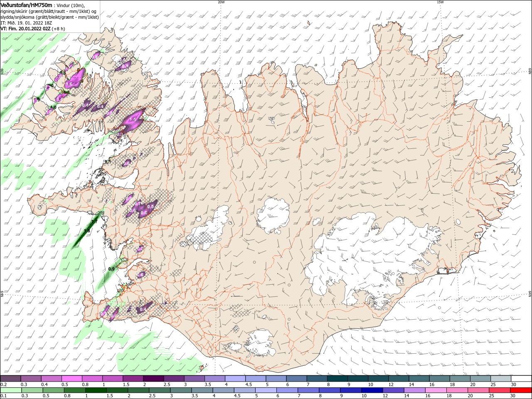Click the 'IT: Mið. 19. 01. 2022 18Z' line
Image resolution: width=532 pixels, height=399 pixels.
click(x=25, y=23)
